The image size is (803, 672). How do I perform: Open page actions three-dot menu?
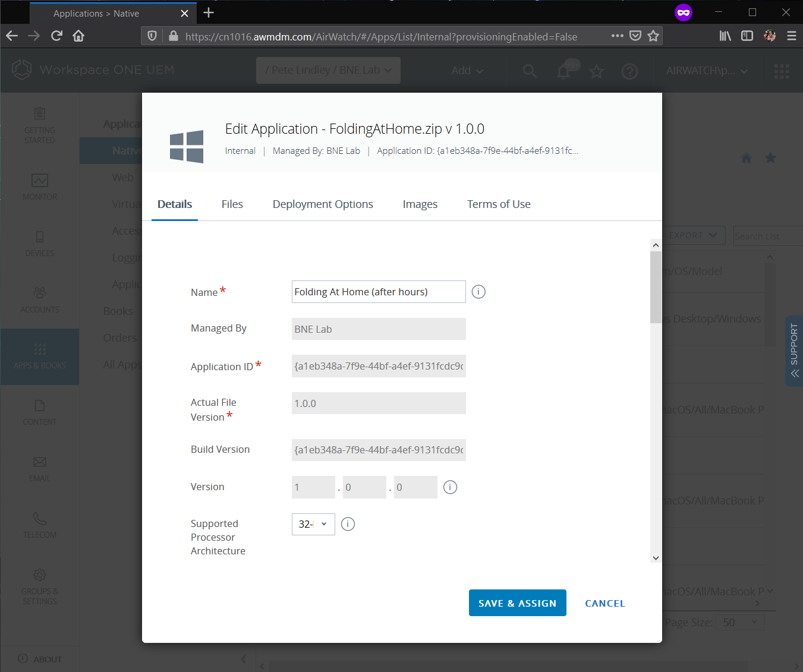618,36
